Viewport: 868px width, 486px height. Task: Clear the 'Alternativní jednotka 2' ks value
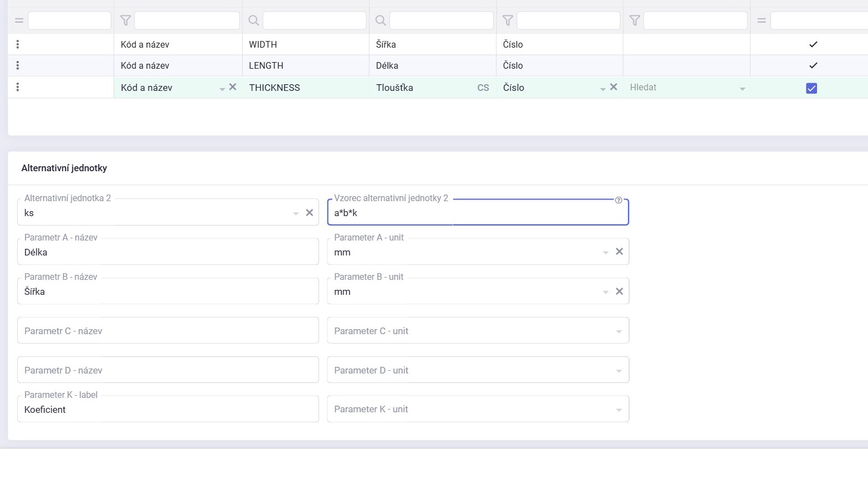[x=309, y=213]
